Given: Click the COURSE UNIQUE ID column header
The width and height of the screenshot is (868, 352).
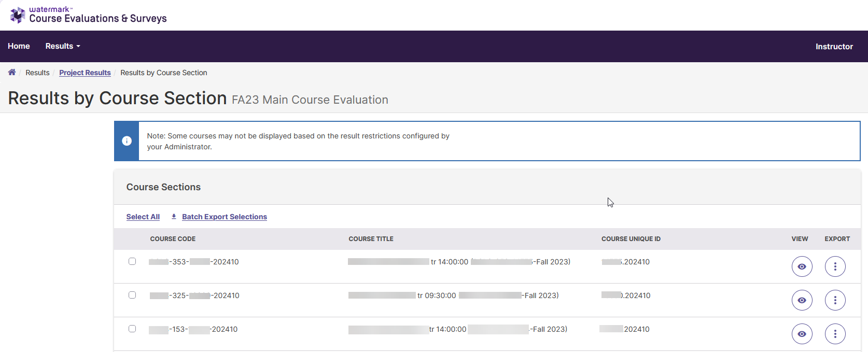Looking at the screenshot, I should pos(631,239).
